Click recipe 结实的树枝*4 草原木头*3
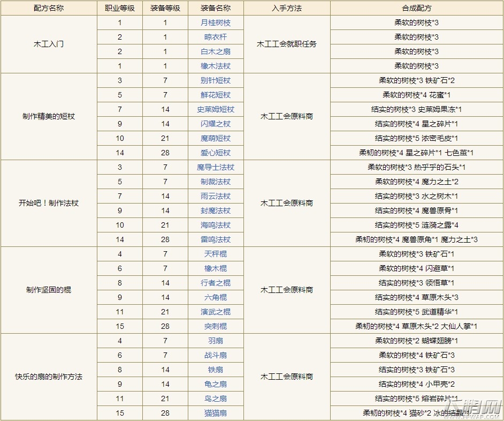 point(417,298)
